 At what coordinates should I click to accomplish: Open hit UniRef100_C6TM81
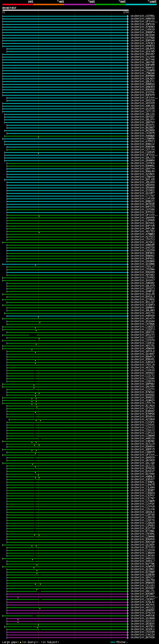tap(142, 16)
